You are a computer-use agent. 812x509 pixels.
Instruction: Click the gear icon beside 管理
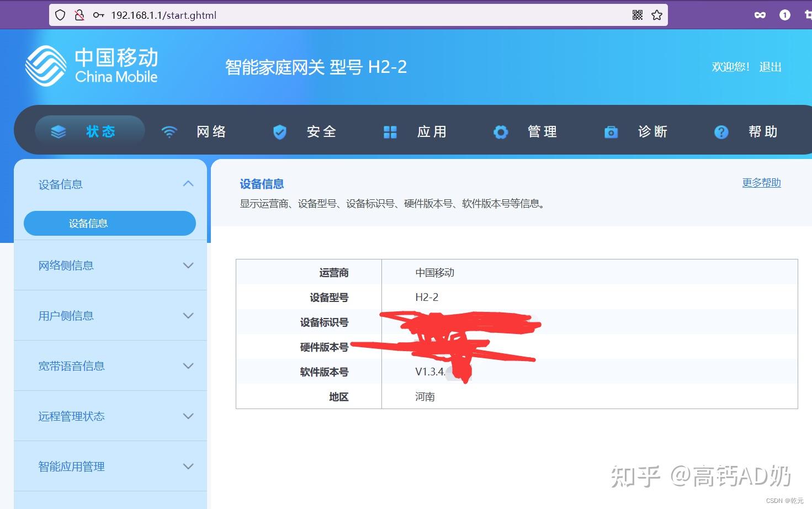click(x=501, y=132)
